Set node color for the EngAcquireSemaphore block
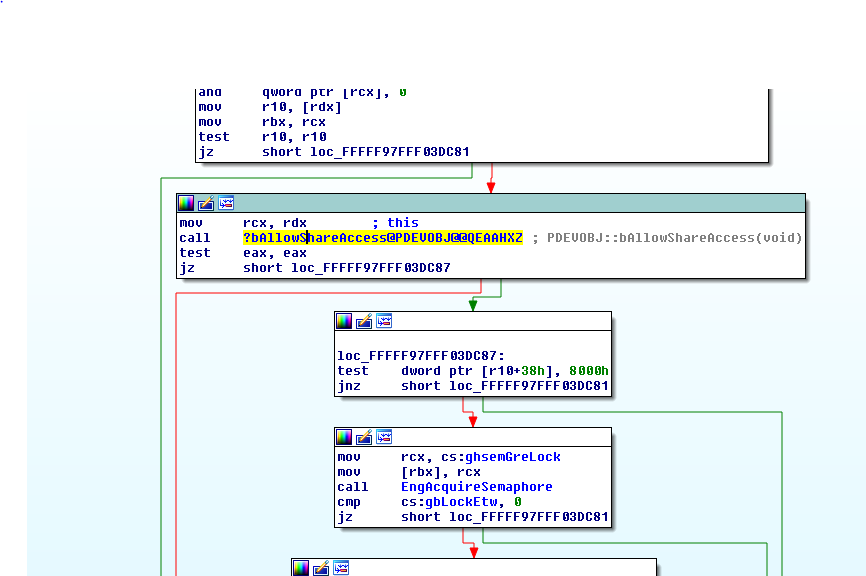 [344, 437]
